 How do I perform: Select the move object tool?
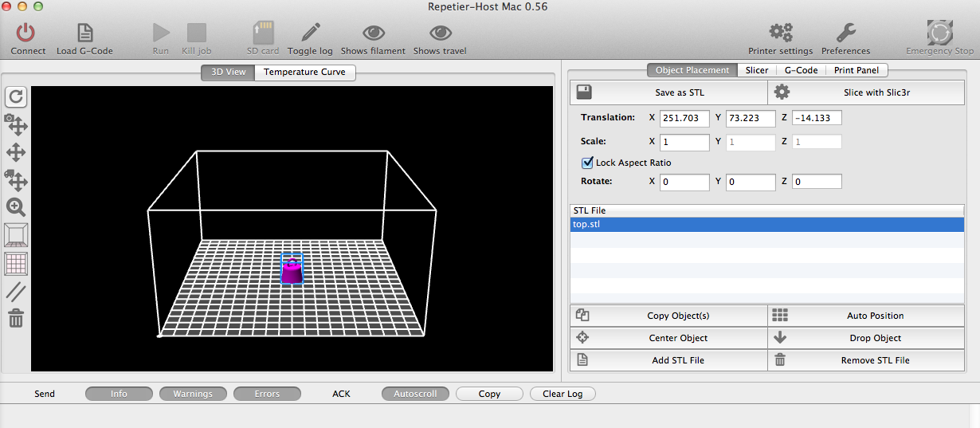coord(17,179)
